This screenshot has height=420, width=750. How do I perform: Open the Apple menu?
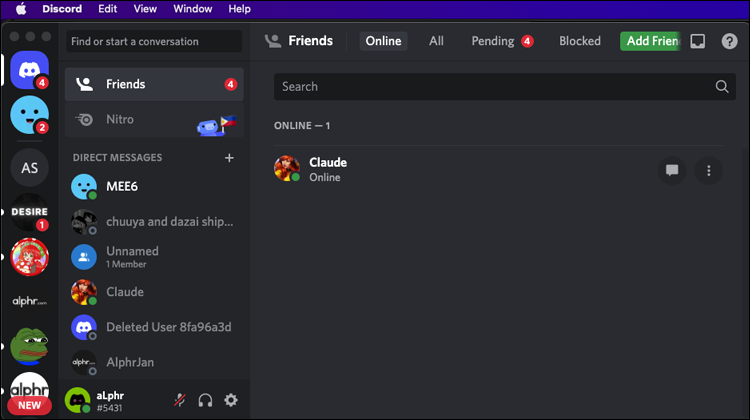[21, 8]
